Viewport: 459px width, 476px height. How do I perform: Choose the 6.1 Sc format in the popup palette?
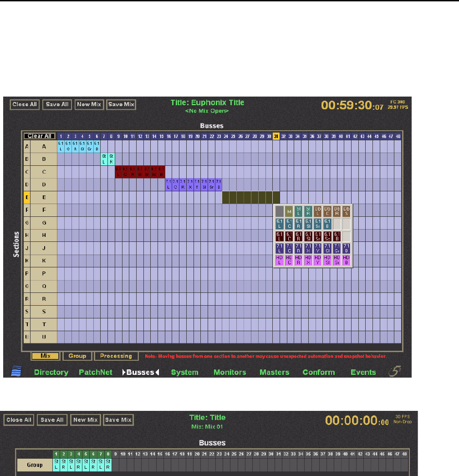[x=327, y=236]
